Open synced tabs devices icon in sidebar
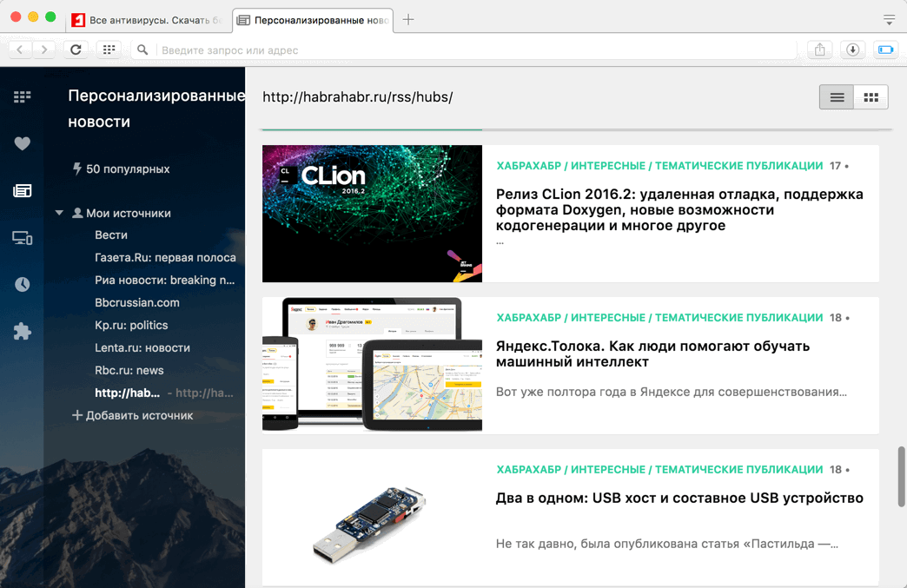907x588 pixels. click(22, 238)
